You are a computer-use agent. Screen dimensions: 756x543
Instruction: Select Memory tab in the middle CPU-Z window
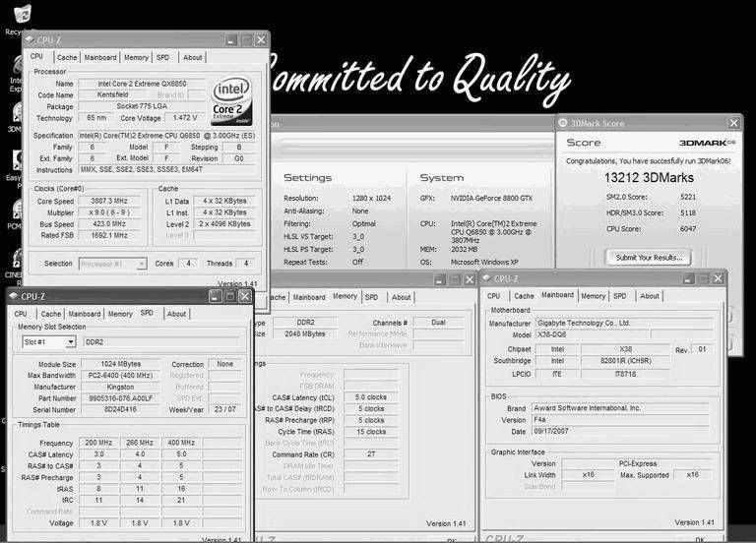(345, 296)
